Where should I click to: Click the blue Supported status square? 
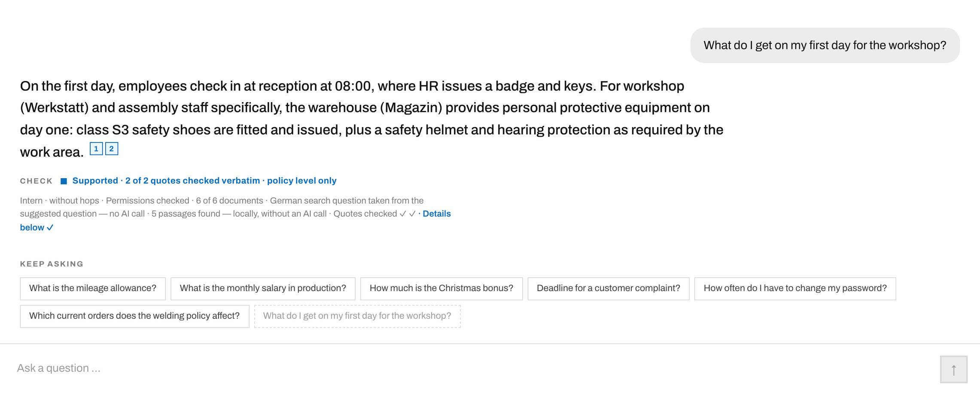click(x=64, y=181)
